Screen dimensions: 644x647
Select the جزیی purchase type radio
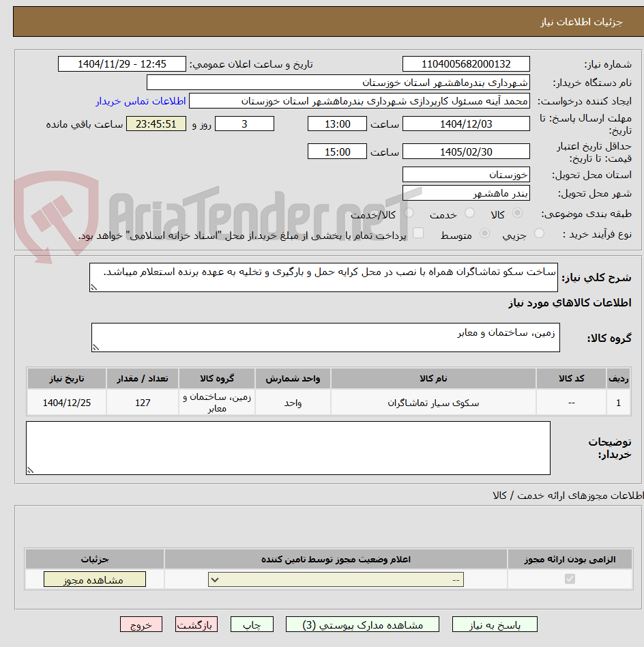point(539,233)
